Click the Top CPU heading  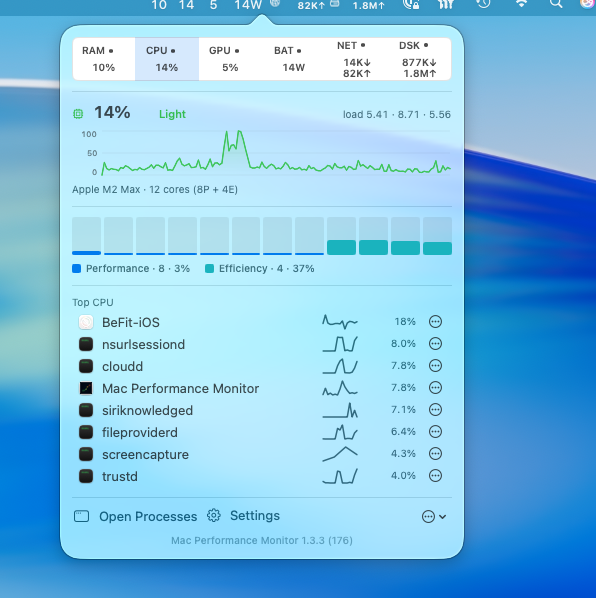coord(93,302)
